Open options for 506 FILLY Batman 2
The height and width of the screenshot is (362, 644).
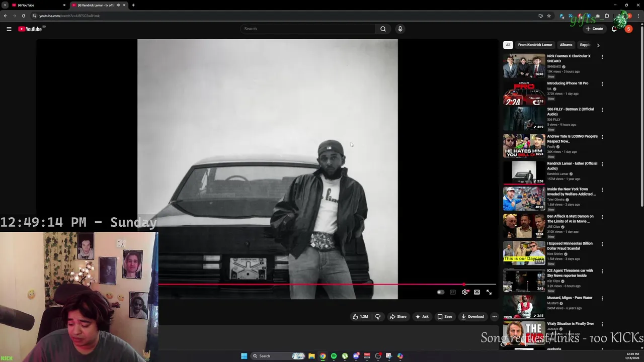(602, 110)
